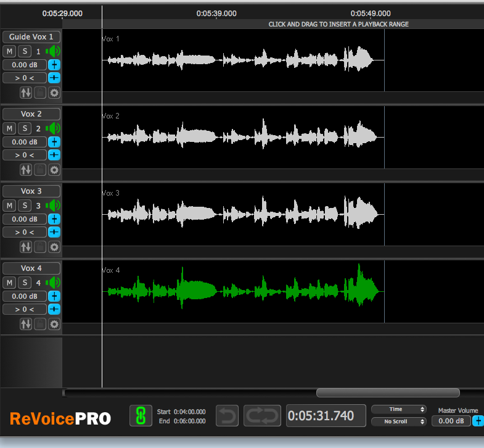Screen dimensions: 484x448
Task: Click the horizontal scrollbar thumb below tracks
Action: (388, 392)
